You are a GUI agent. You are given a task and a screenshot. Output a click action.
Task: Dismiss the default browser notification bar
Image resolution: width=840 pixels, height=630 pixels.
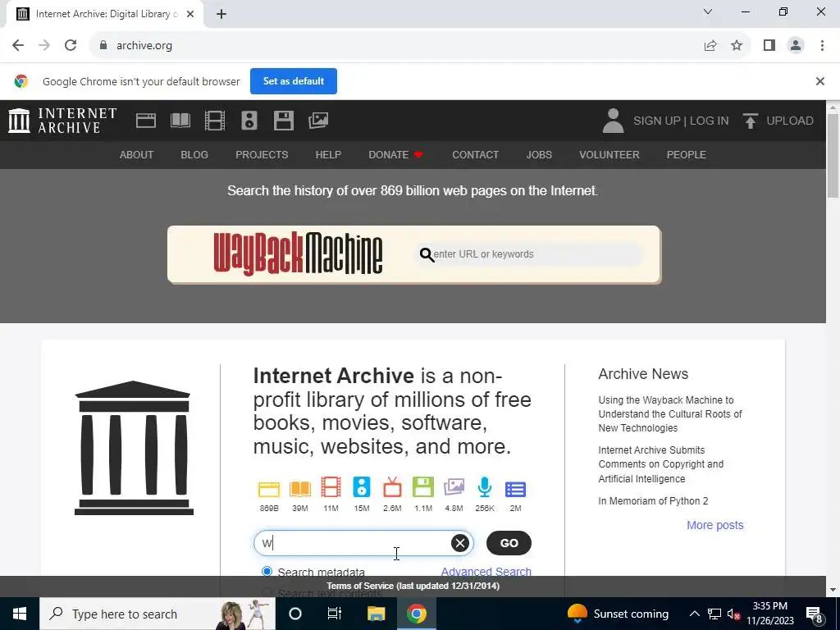pos(820,81)
